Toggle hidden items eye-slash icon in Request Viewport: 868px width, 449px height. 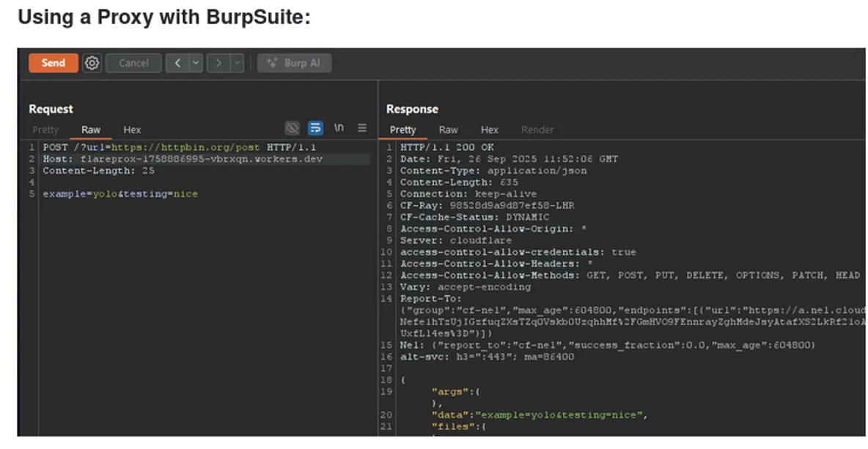click(293, 128)
